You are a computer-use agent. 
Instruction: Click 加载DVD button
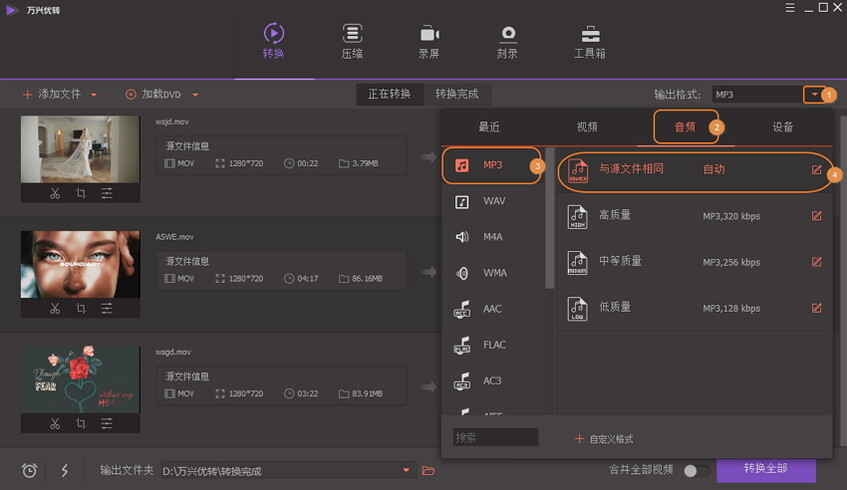tap(153, 95)
